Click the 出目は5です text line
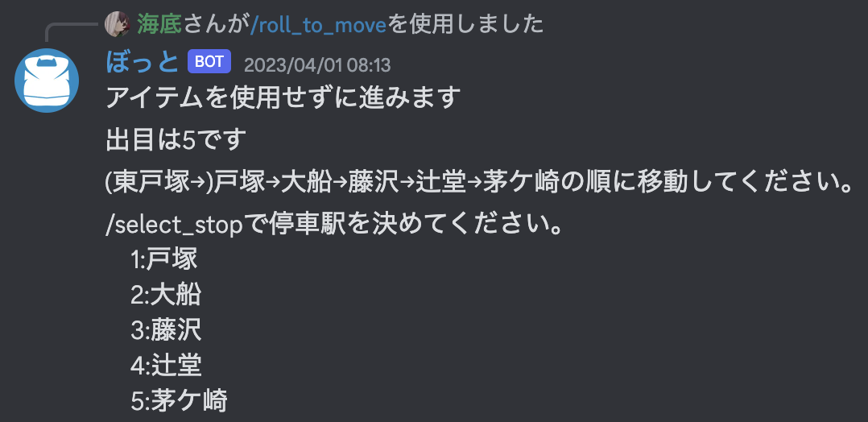Screen dimensions: 868x422 point(176,140)
